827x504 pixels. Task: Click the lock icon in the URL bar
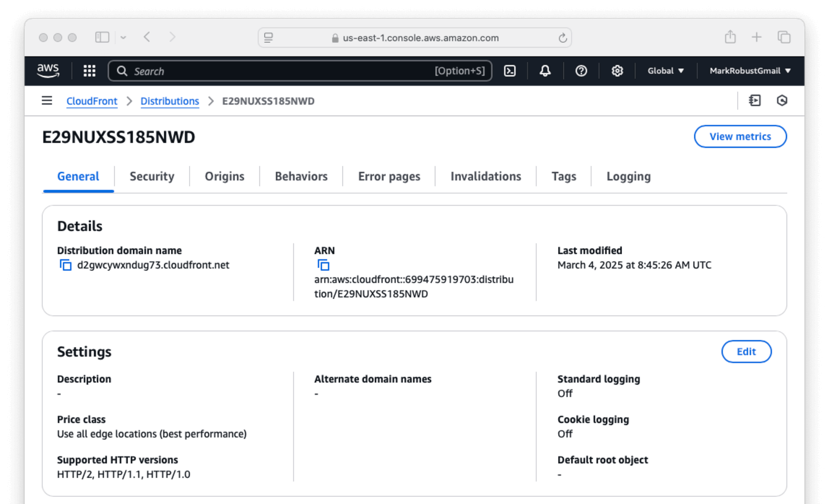coord(335,38)
